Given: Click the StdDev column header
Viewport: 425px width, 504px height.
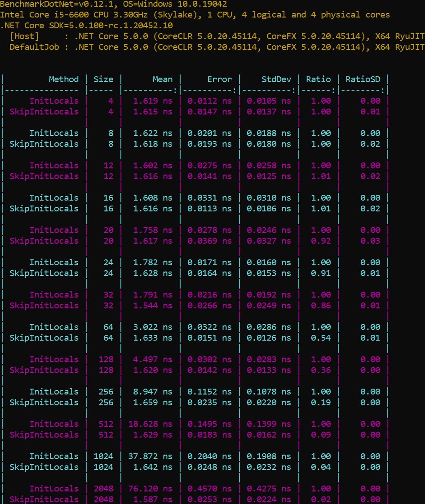Looking at the screenshot, I should point(276,79).
